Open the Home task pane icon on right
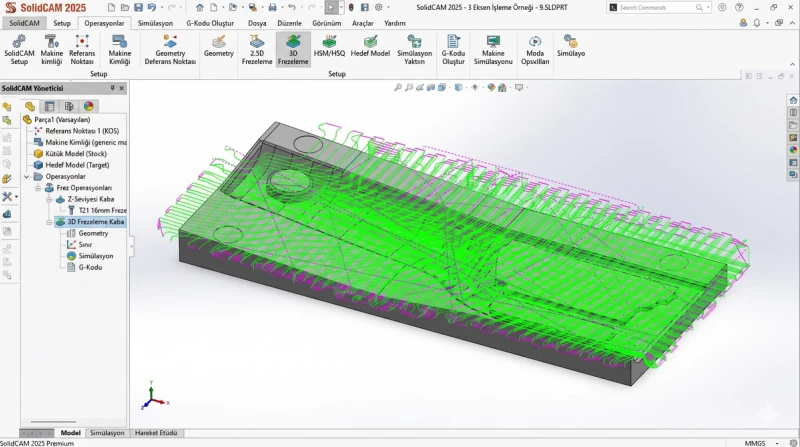The image size is (800, 447). click(x=793, y=100)
